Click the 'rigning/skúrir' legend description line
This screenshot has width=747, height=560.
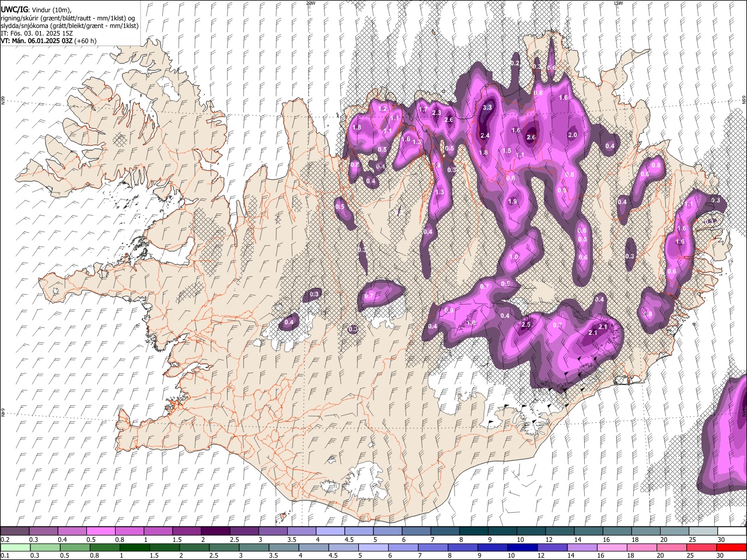(x=67, y=18)
